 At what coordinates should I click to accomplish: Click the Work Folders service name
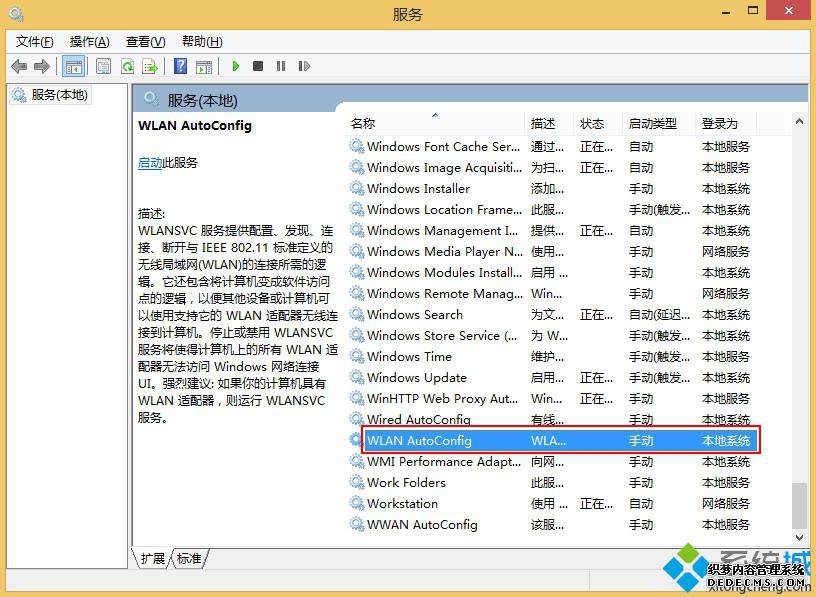pyautogui.click(x=406, y=482)
